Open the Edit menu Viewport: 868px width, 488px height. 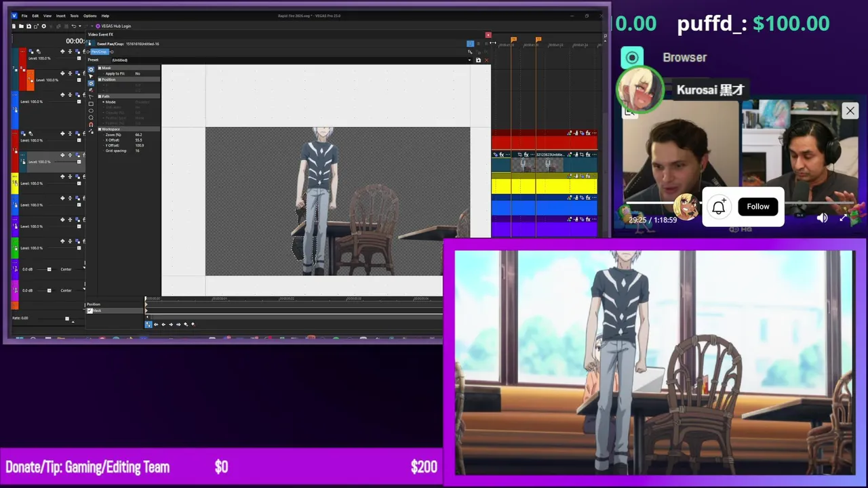click(35, 16)
